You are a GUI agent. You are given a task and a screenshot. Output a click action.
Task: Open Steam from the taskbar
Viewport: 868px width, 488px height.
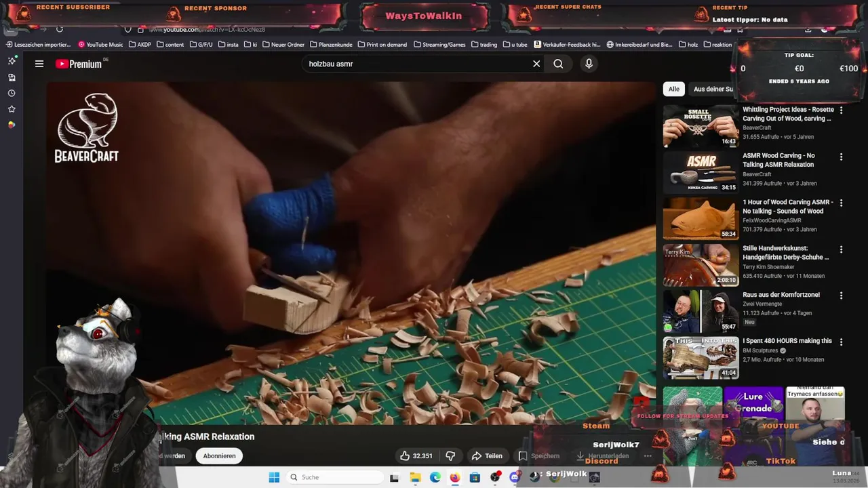[534, 477]
